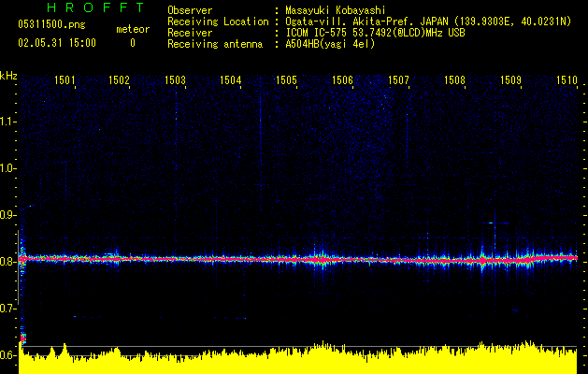Click the bright signal blob near 0.63 kHz at left edge
Screen dimensions: 588x374
click(x=22, y=338)
